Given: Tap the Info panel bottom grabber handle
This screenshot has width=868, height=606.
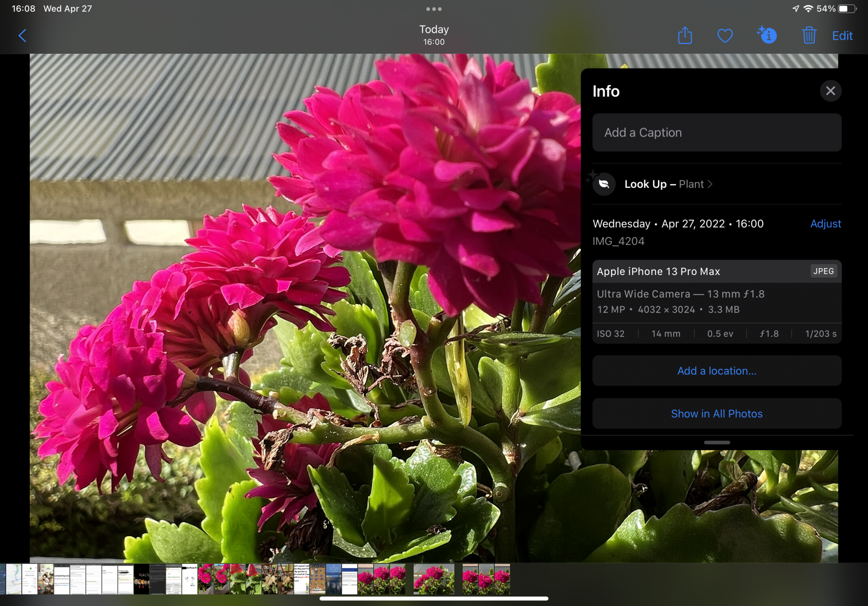Looking at the screenshot, I should coord(717,442).
